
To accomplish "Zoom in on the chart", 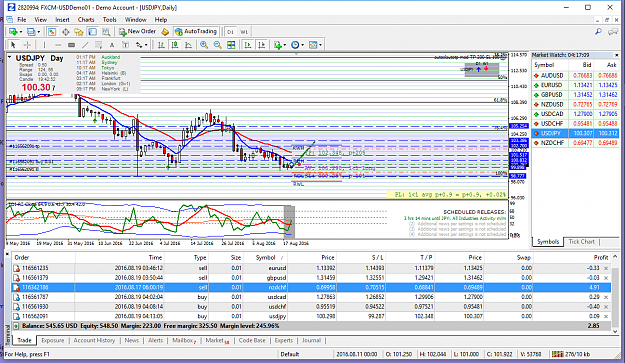I will pyautogui.click(x=204, y=45).
